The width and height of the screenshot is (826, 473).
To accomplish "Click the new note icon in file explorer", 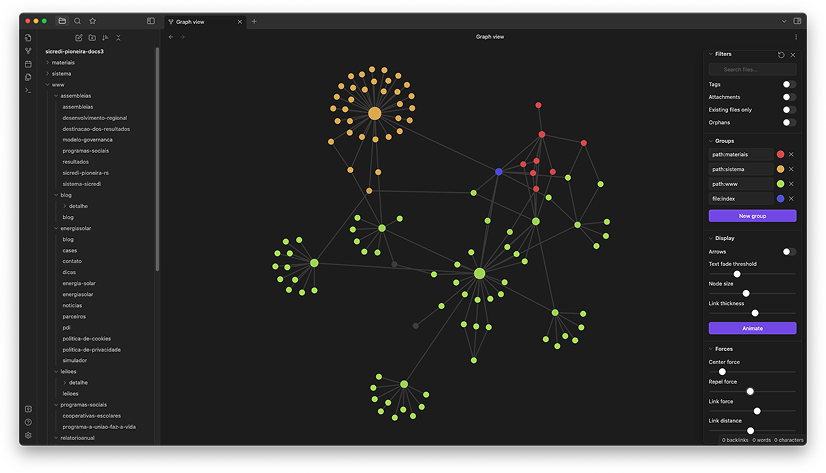I will [79, 38].
